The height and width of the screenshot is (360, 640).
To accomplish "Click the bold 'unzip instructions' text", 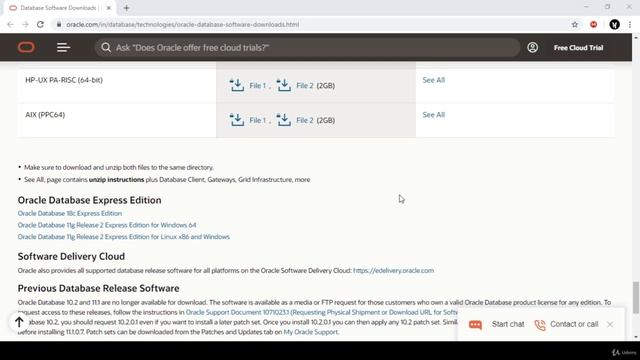I will click(116, 180).
